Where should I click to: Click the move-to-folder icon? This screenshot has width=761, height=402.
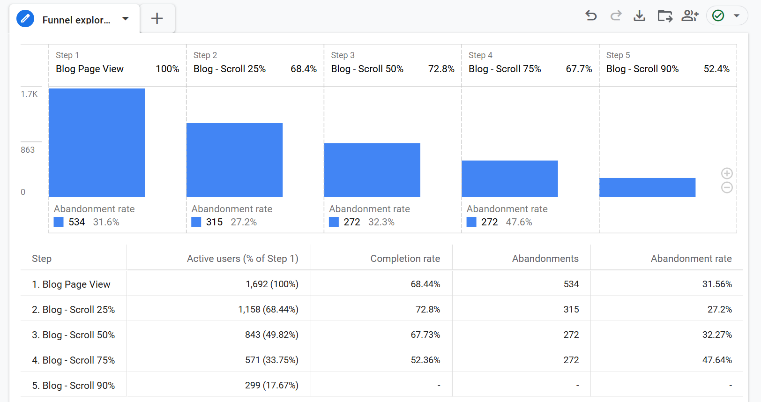coord(665,16)
